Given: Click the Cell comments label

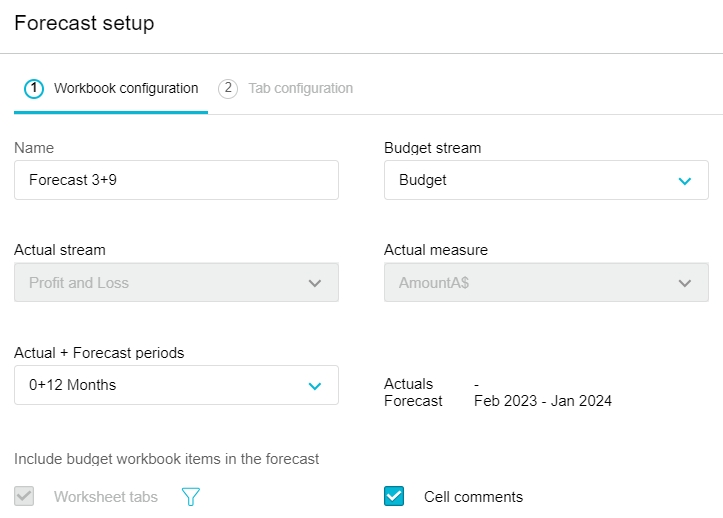Looking at the screenshot, I should [473, 497].
